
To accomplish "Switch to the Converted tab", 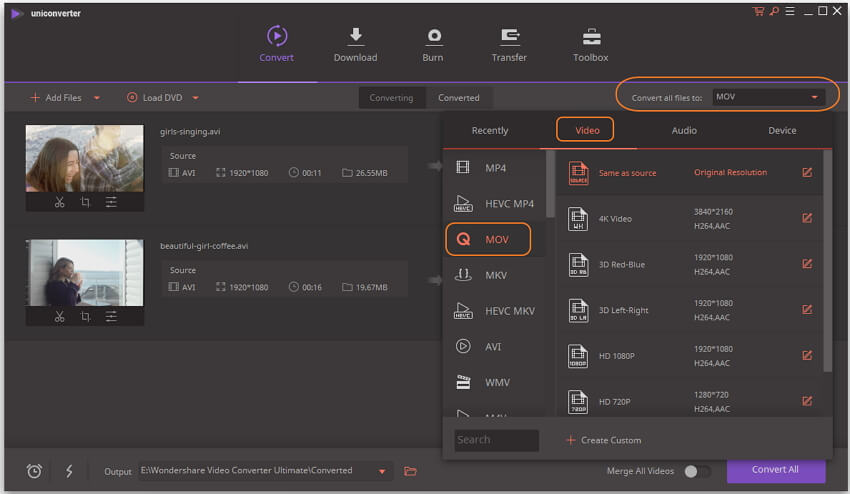I will click(459, 98).
